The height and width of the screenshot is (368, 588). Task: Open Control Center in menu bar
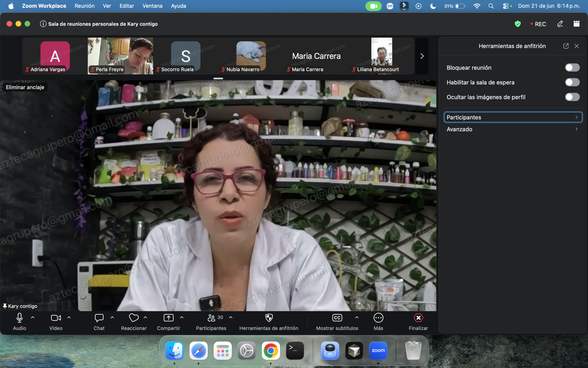(x=506, y=6)
